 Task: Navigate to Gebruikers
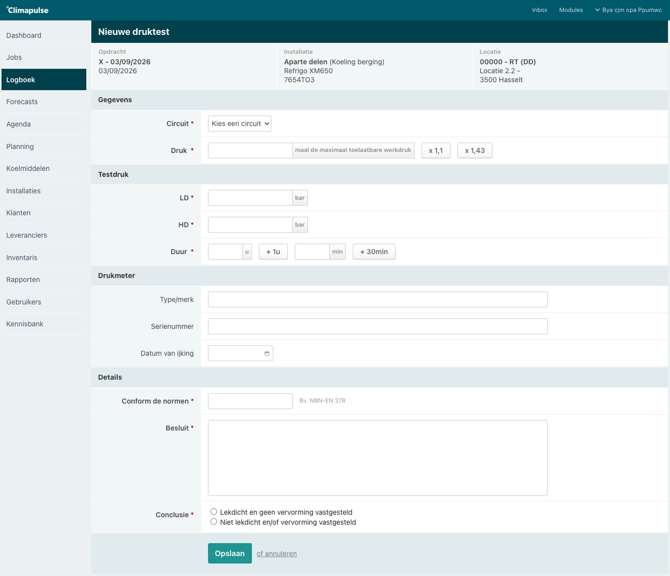pyautogui.click(x=43, y=302)
